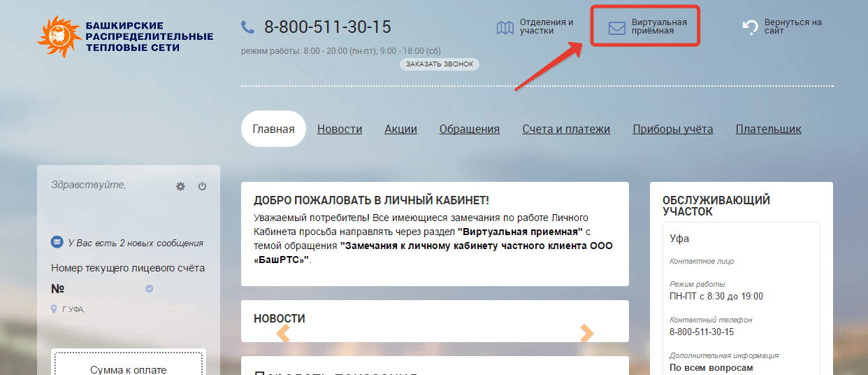Click the contact phone 8-800-511-30-15 in sidebar
This screenshot has height=375, width=868.
(x=702, y=332)
